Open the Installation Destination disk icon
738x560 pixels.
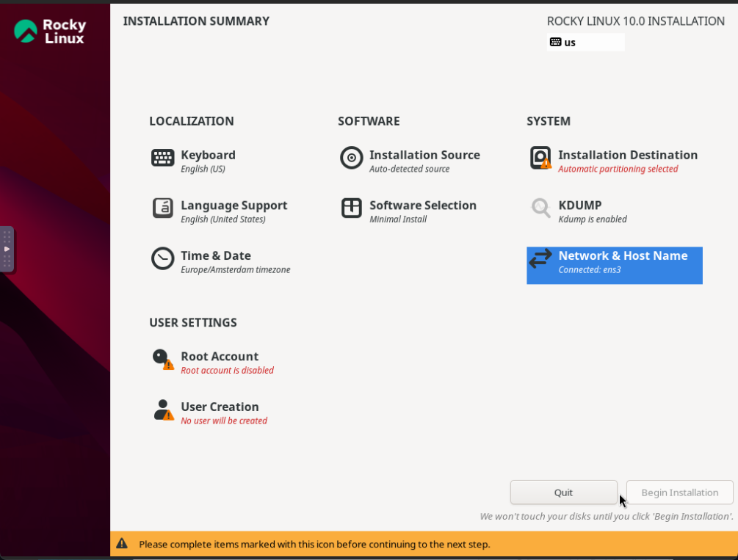[x=540, y=158]
